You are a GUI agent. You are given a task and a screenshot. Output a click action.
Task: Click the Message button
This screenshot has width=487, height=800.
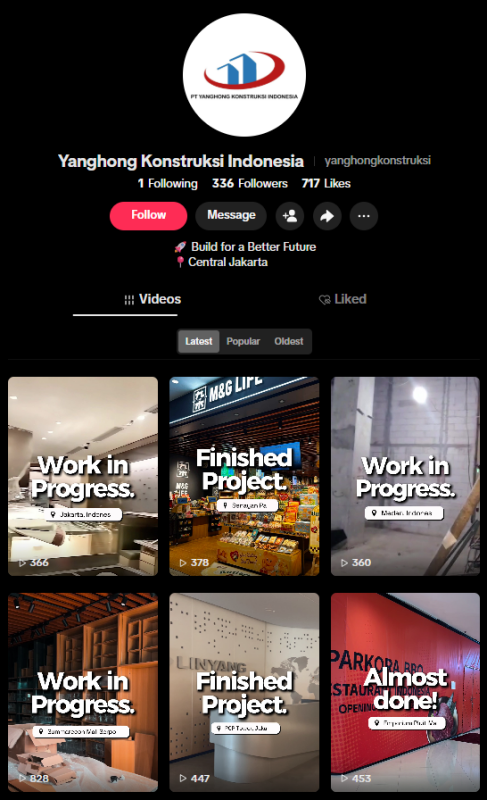(x=231, y=215)
